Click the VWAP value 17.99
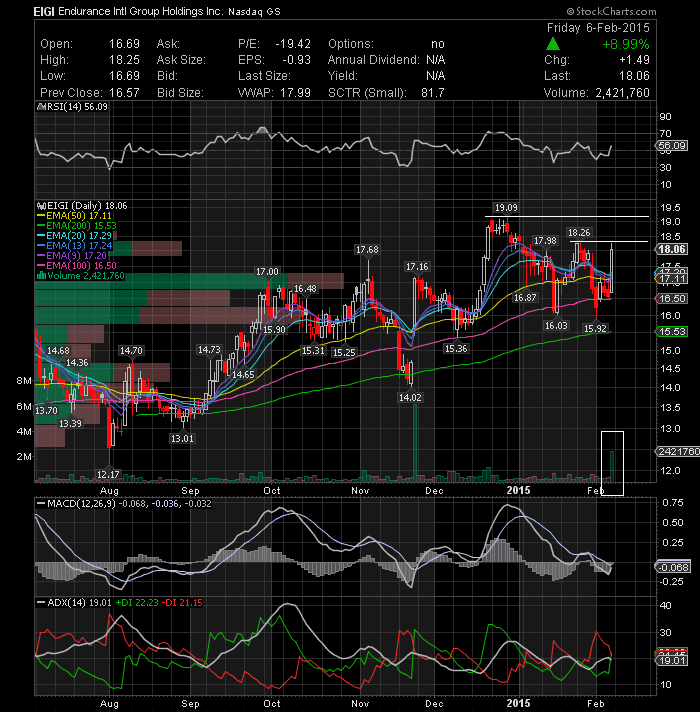Screen dimensions: 700x712 point(296,93)
